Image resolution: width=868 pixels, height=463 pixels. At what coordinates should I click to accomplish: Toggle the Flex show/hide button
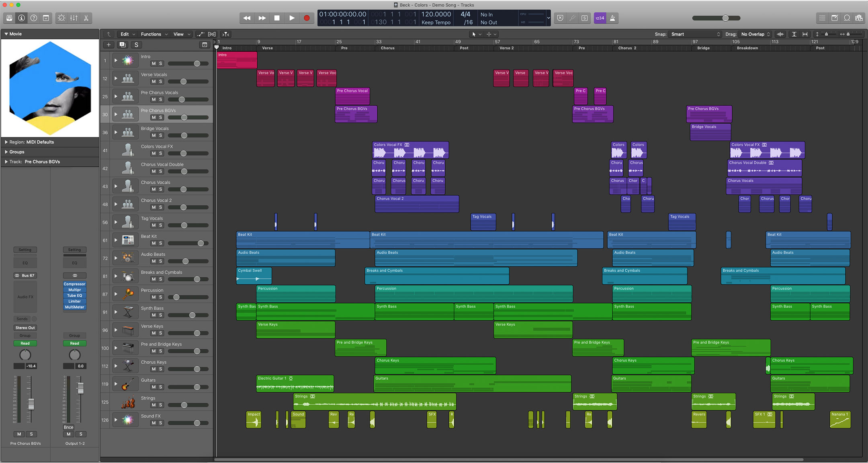(212, 34)
